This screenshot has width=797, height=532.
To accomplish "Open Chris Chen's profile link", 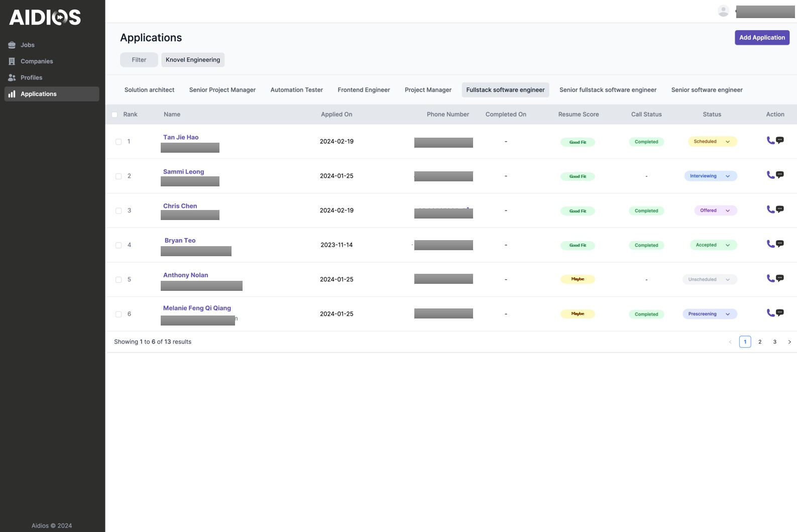I will 180,206.
